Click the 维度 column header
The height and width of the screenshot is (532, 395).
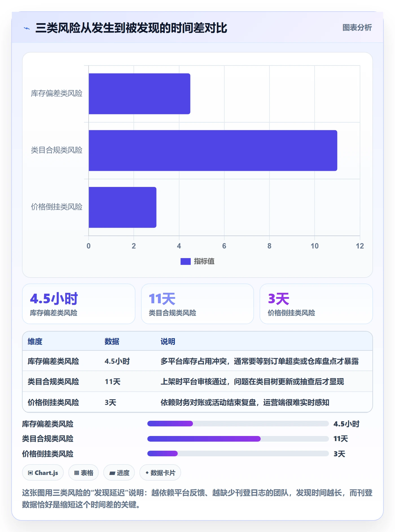pyautogui.click(x=35, y=341)
